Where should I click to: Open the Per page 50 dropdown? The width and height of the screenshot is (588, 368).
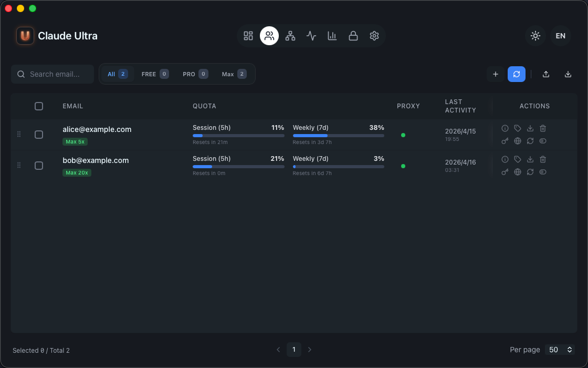[x=560, y=350]
